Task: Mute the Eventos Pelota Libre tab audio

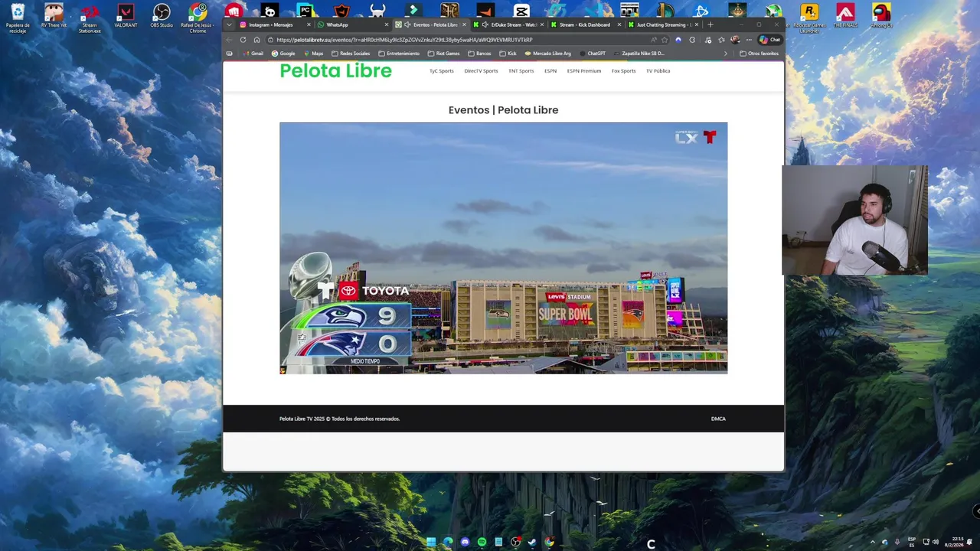Action: point(407,24)
